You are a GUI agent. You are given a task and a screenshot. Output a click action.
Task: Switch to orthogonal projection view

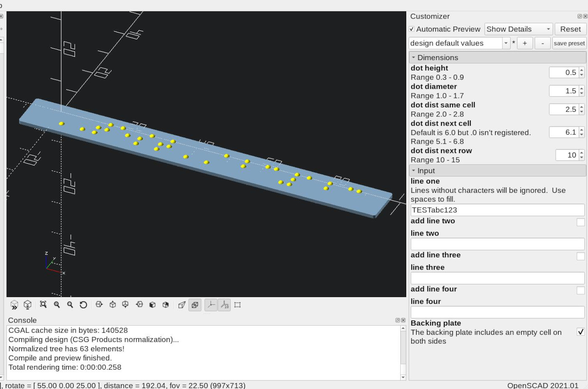coord(194,305)
